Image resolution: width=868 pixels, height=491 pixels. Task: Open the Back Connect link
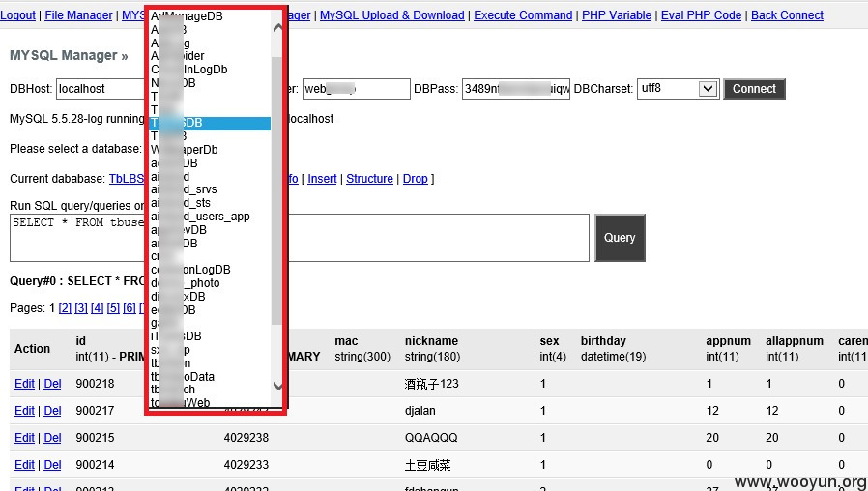point(787,15)
